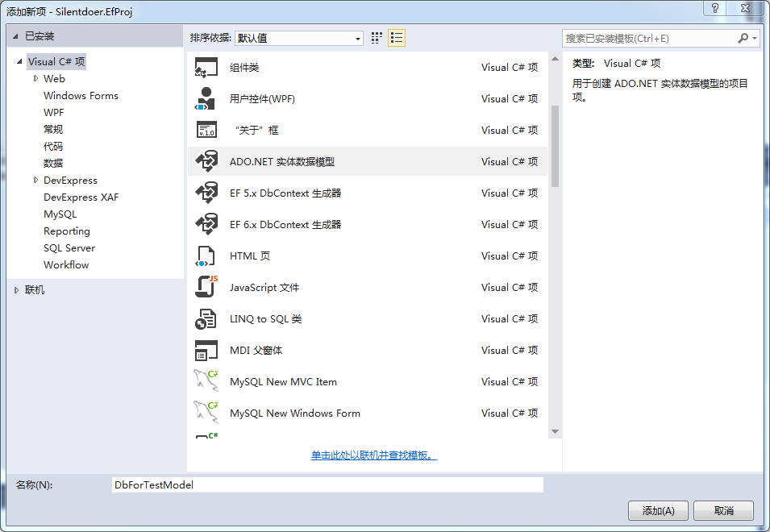
Task: Select "ADO.NET 实体数据模型" template name
Action: point(282,161)
